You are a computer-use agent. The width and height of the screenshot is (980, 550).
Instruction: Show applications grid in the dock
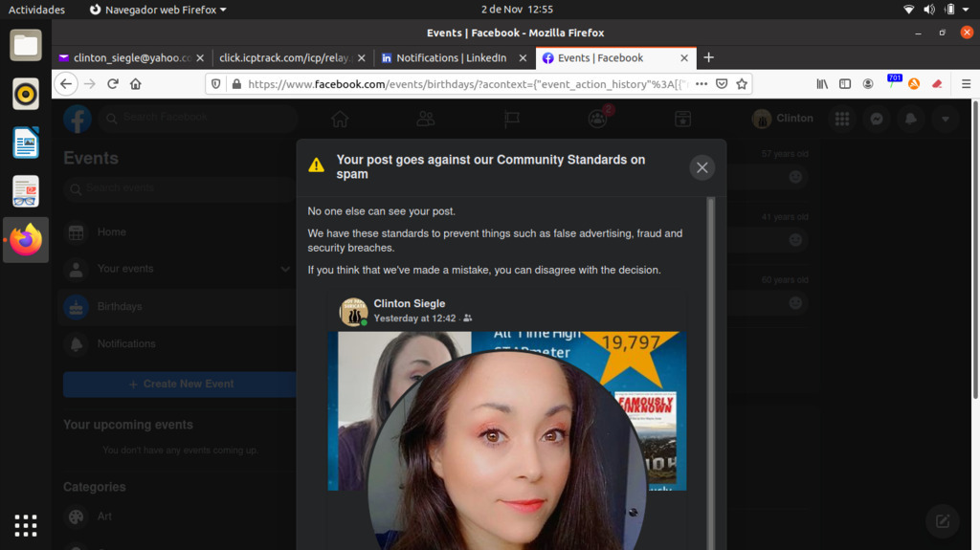(x=26, y=525)
